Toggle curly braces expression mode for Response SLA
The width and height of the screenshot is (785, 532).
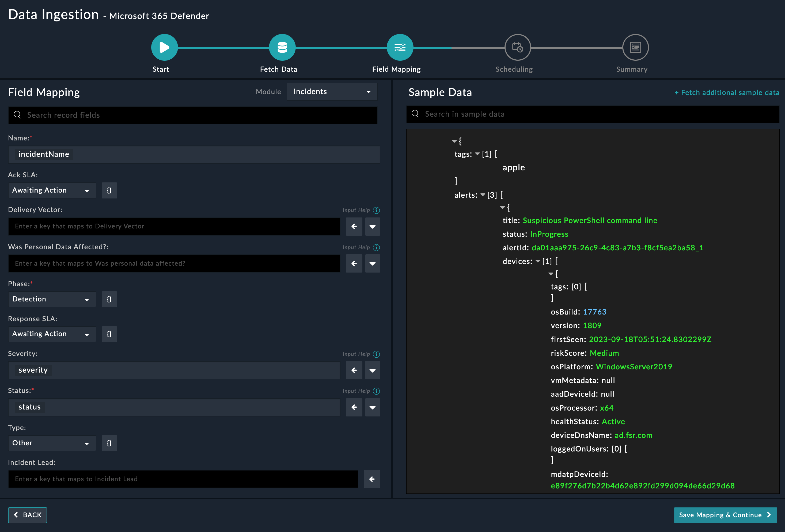tap(109, 334)
